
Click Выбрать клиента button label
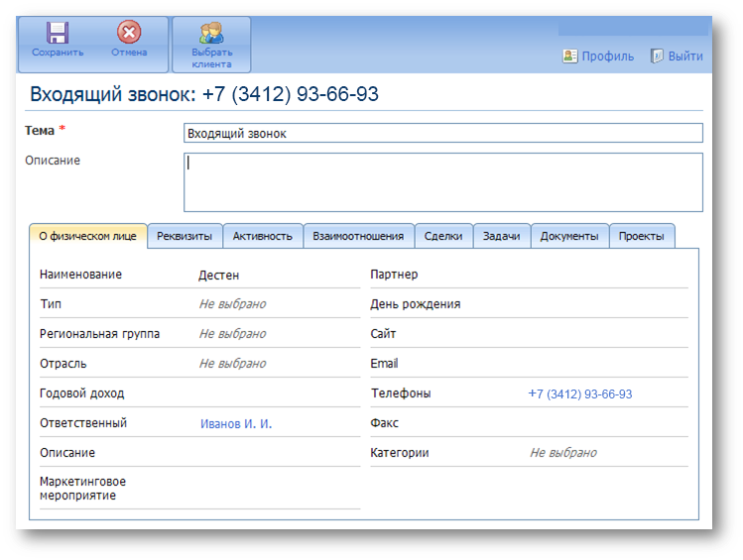(212, 58)
